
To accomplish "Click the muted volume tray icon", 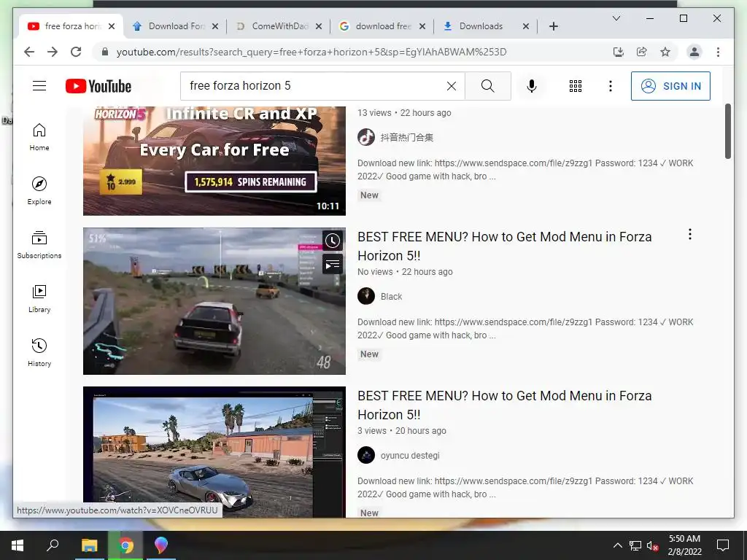I will (x=653, y=545).
